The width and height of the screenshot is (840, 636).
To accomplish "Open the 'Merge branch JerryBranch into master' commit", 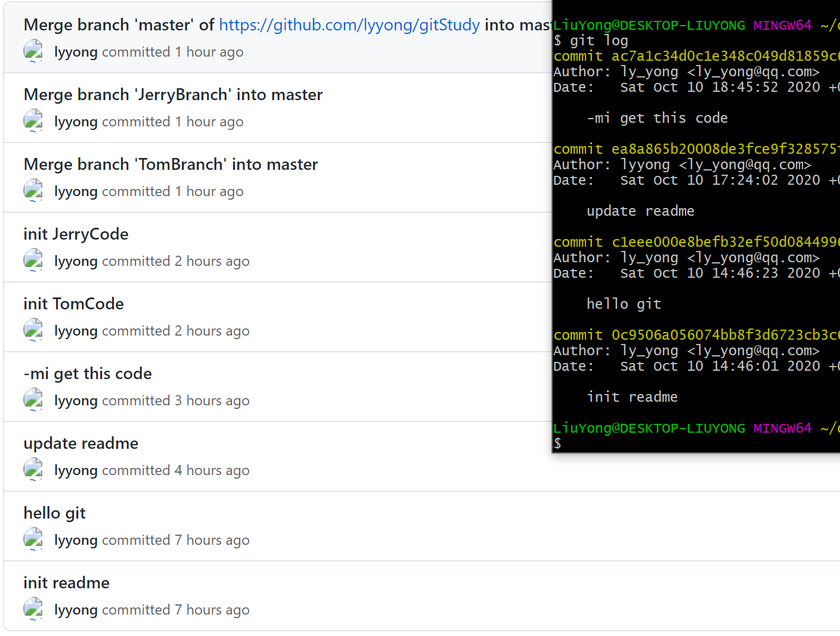I will (173, 95).
